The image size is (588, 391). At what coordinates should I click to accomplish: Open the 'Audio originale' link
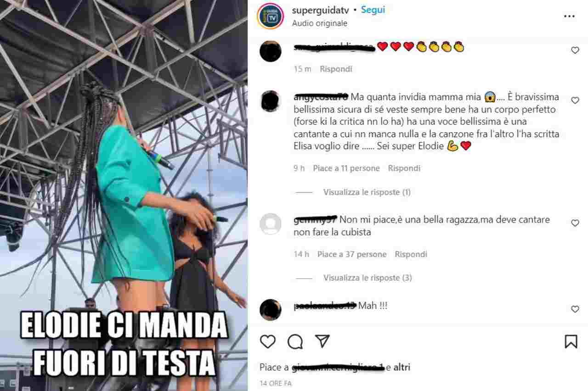(320, 23)
